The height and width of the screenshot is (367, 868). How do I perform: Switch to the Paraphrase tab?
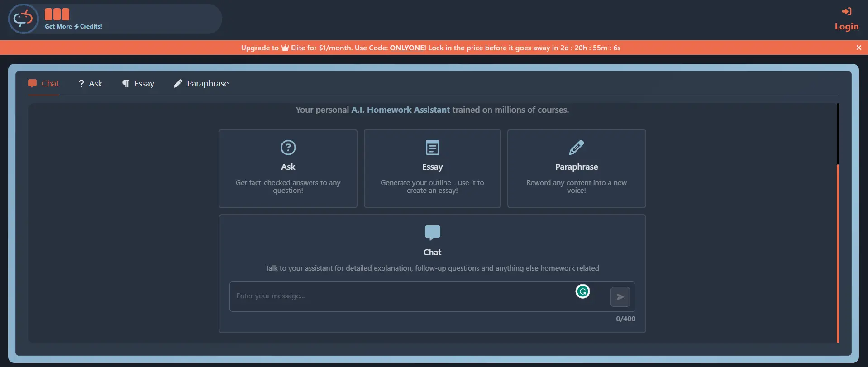click(201, 83)
